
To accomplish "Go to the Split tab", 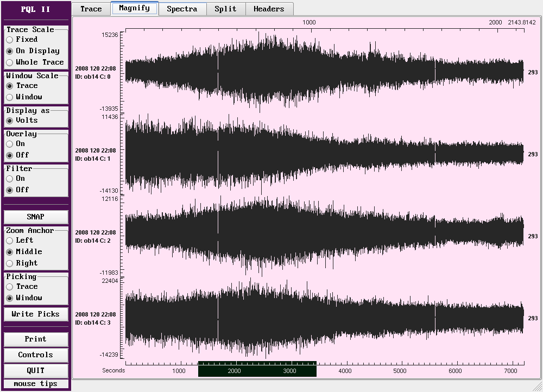I will point(225,9).
